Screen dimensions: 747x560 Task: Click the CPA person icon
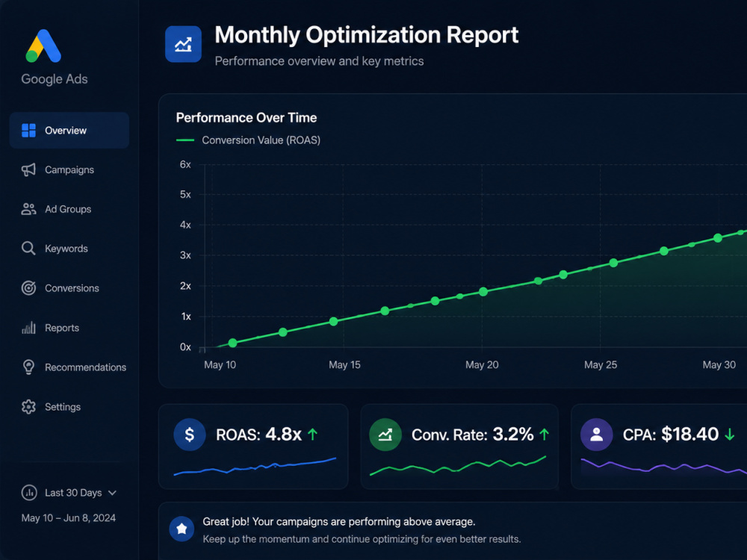(x=596, y=435)
